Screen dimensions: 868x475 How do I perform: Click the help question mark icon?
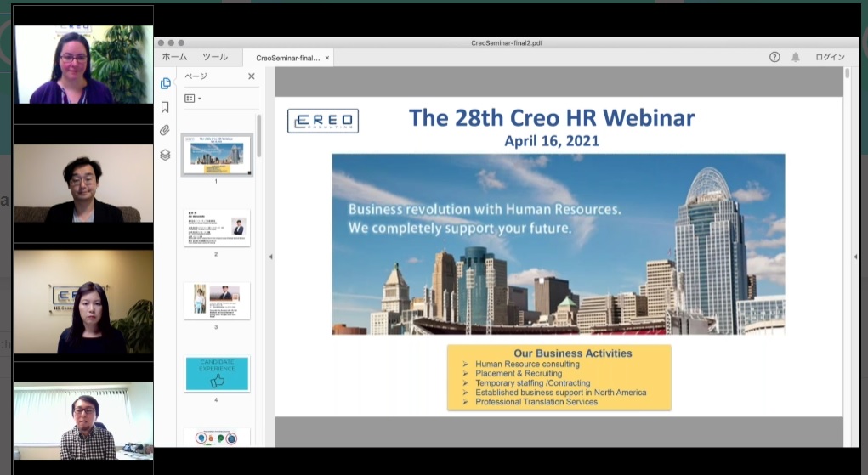[x=774, y=57]
